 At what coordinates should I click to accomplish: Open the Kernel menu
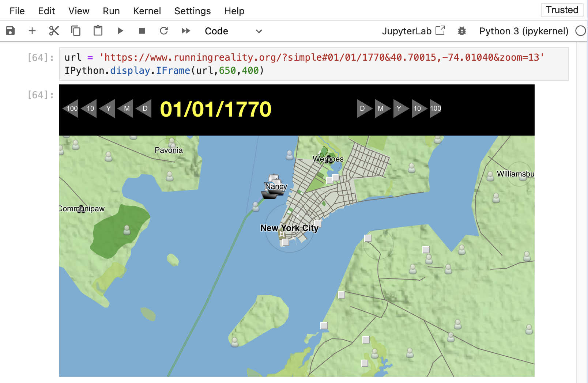pos(147,11)
